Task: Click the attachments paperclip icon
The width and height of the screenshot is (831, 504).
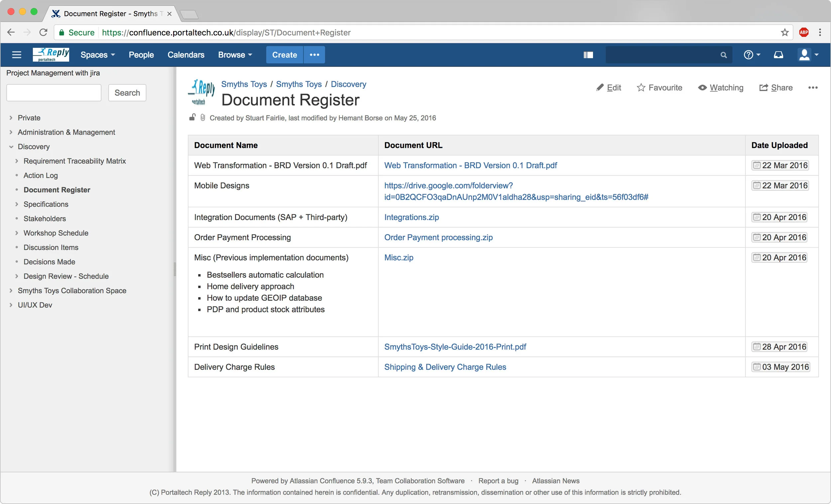Action: pyautogui.click(x=203, y=117)
